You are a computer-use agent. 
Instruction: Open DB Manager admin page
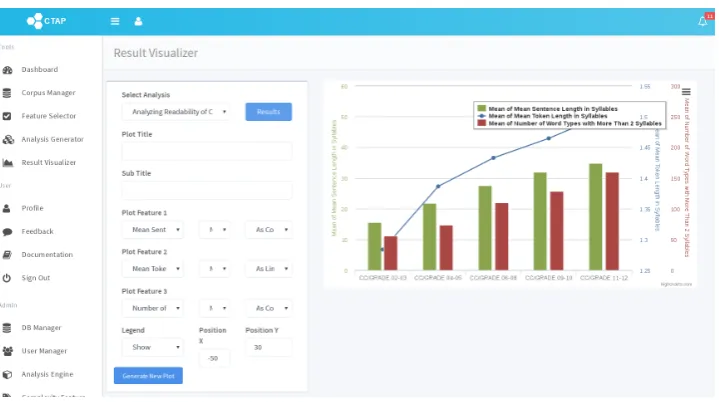tap(41, 328)
